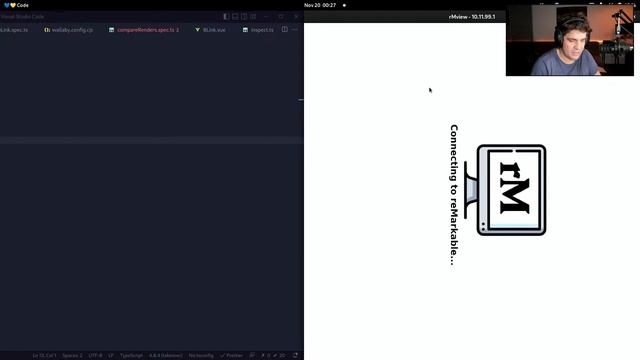
Task: Click LF end-of-line status entry
Action: click(111, 356)
